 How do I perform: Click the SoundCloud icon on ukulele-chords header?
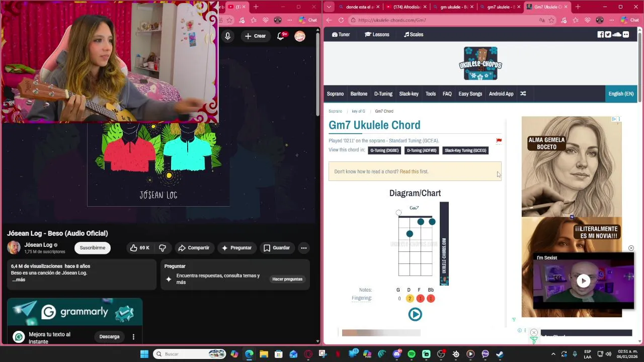coord(617,35)
